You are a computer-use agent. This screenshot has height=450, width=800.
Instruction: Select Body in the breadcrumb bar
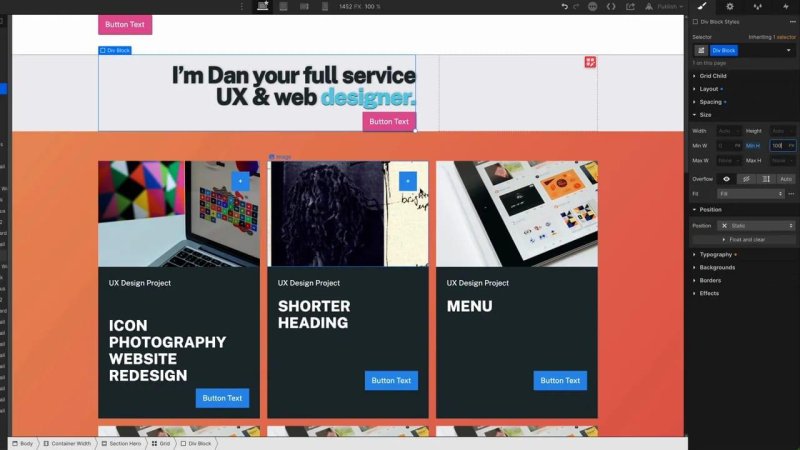[x=23, y=444]
